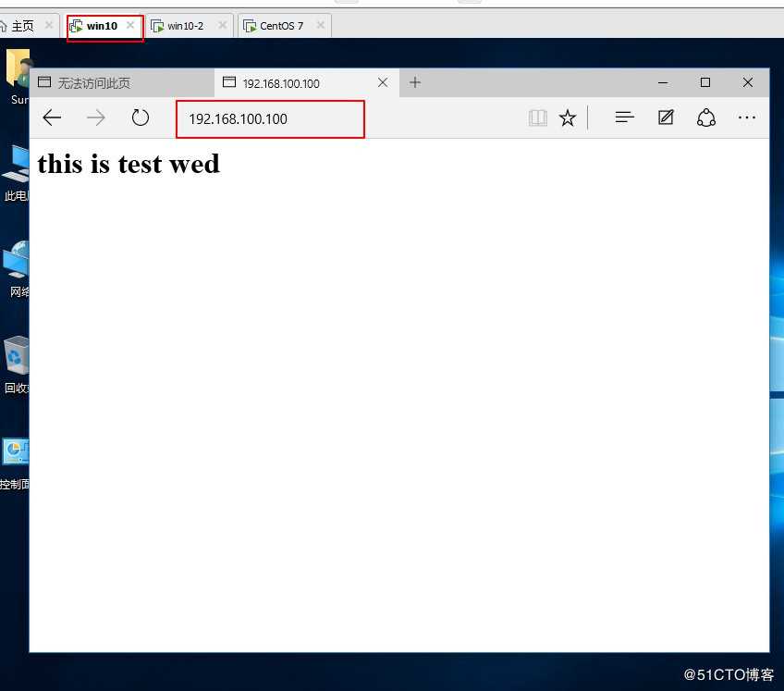Click the address bar with 192.168.100.100
Screen dimensions: 784x691
[x=271, y=119]
